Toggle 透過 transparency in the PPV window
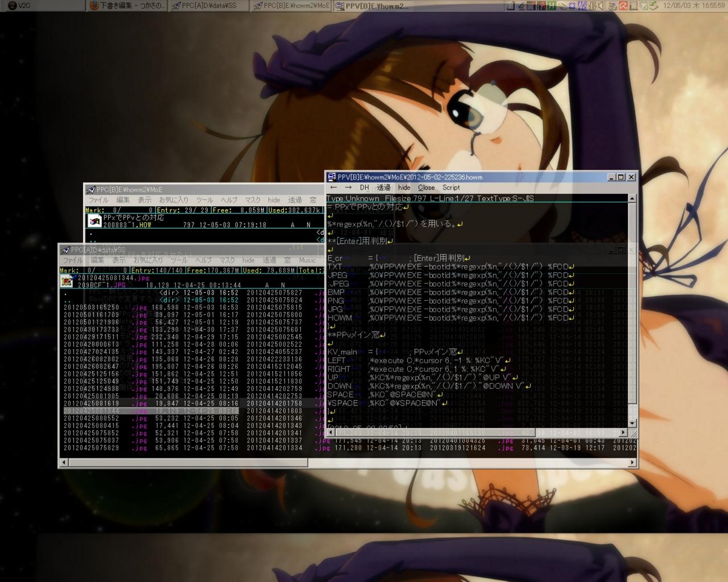 383,188
